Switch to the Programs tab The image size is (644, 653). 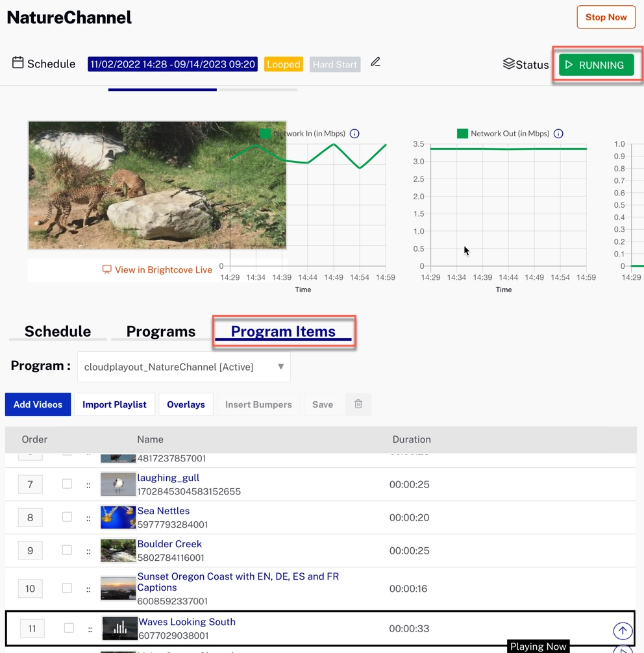click(161, 331)
